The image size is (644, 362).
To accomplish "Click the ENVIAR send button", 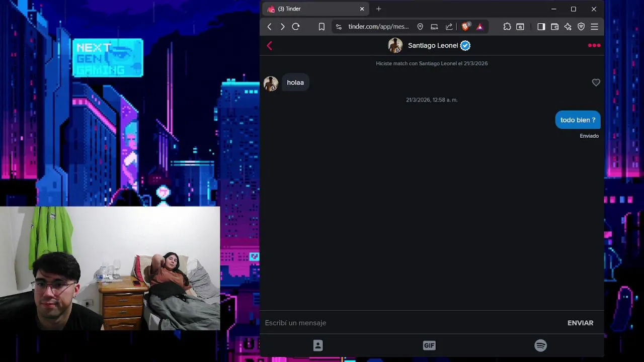I will [x=580, y=323].
